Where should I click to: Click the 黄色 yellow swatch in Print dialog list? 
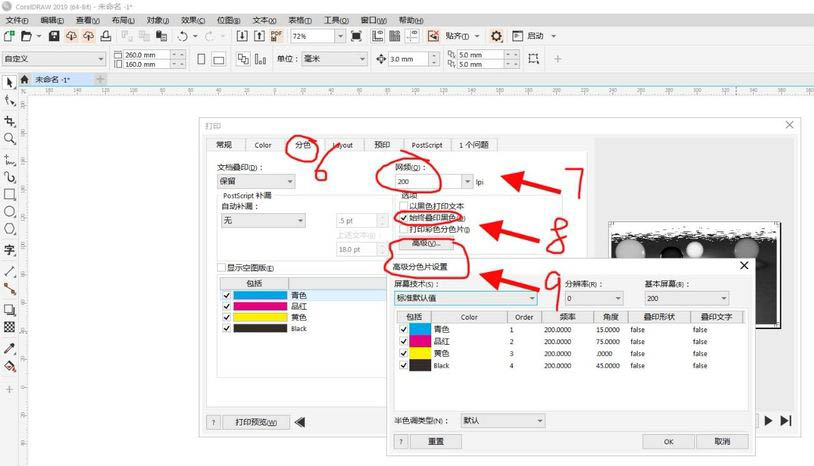tap(260, 317)
